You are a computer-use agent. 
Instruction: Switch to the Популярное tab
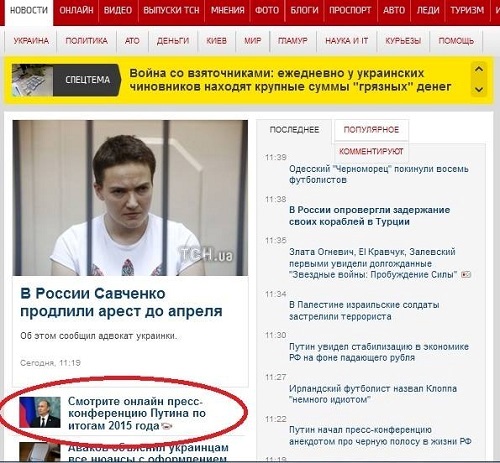click(x=371, y=130)
